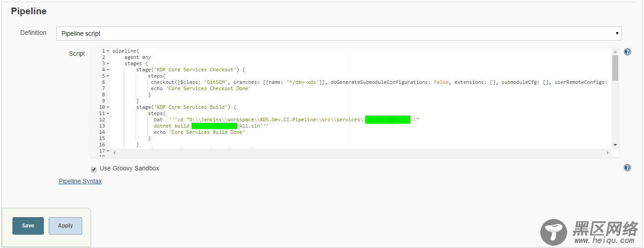Click the echo 'Core Services Build Done' line
Viewport: 644px width, 248px height.
click(x=200, y=132)
